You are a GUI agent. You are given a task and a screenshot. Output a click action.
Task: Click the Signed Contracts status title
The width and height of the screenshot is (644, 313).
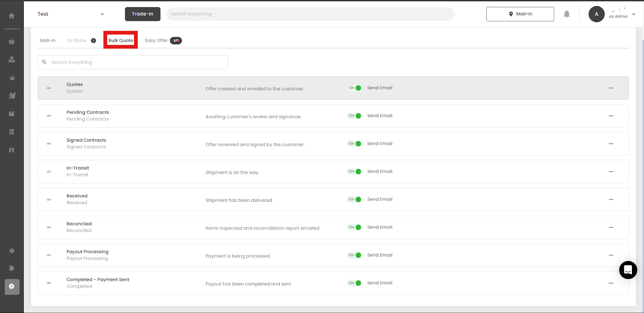[87, 140]
